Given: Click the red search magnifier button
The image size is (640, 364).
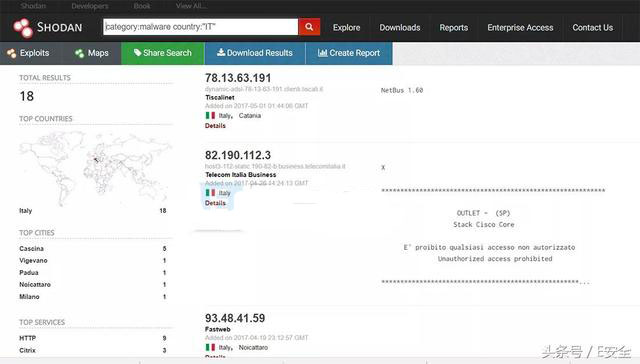Looking at the screenshot, I should point(309,27).
